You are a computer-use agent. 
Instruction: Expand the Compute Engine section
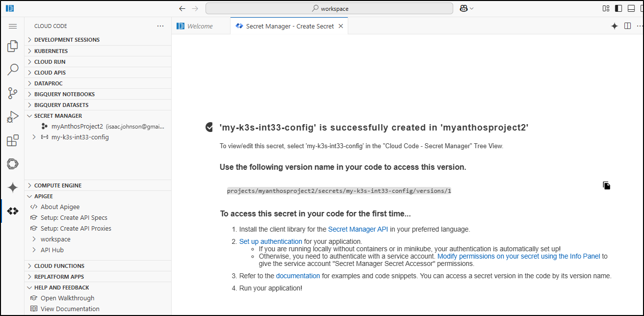tap(98, 185)
